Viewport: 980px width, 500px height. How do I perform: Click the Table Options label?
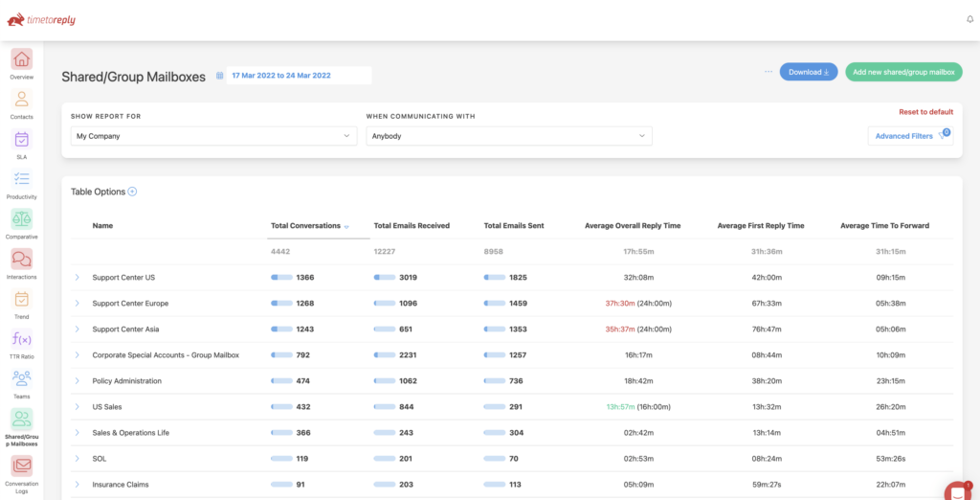tap(99, 193)
